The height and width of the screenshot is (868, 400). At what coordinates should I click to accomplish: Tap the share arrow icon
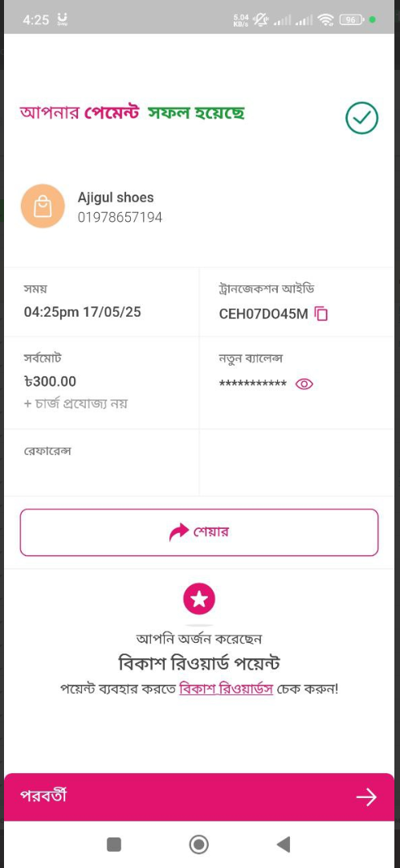click(x=178, y=533)
